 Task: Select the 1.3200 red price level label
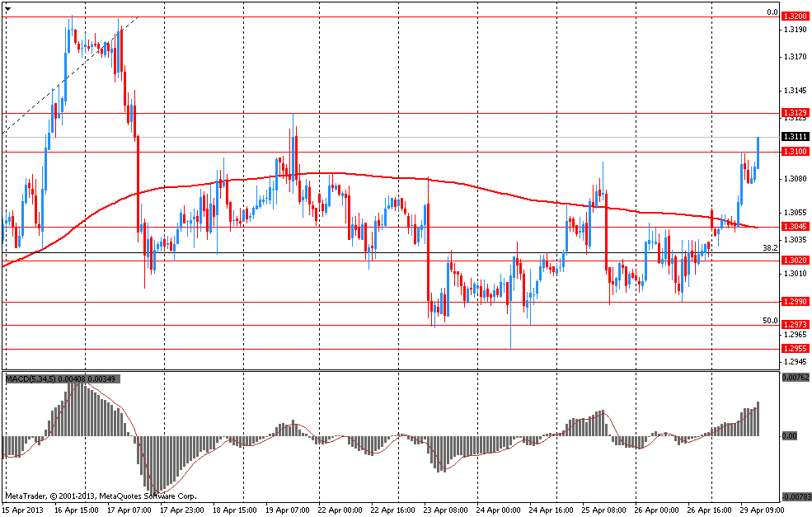click(x=795, y=16)
